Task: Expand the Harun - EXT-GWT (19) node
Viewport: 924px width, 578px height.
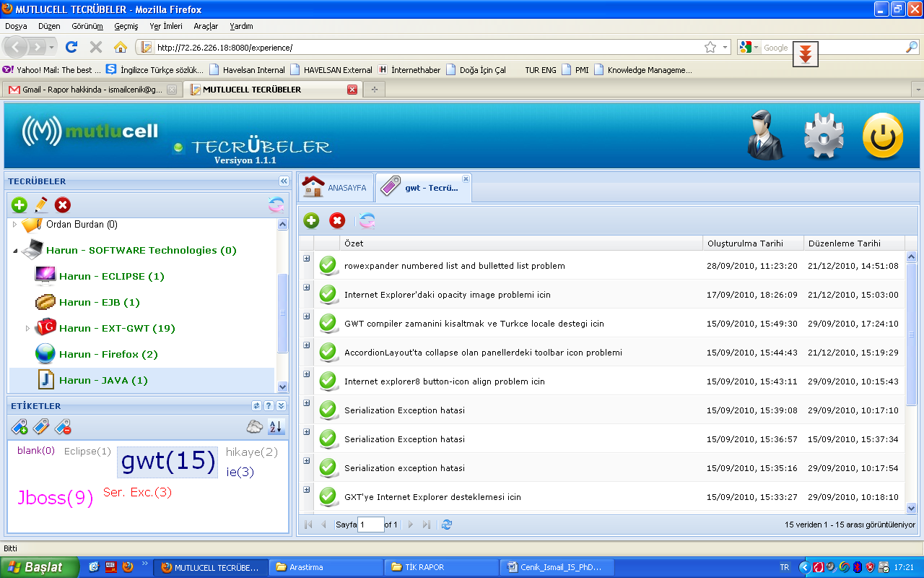Action: 28,328
